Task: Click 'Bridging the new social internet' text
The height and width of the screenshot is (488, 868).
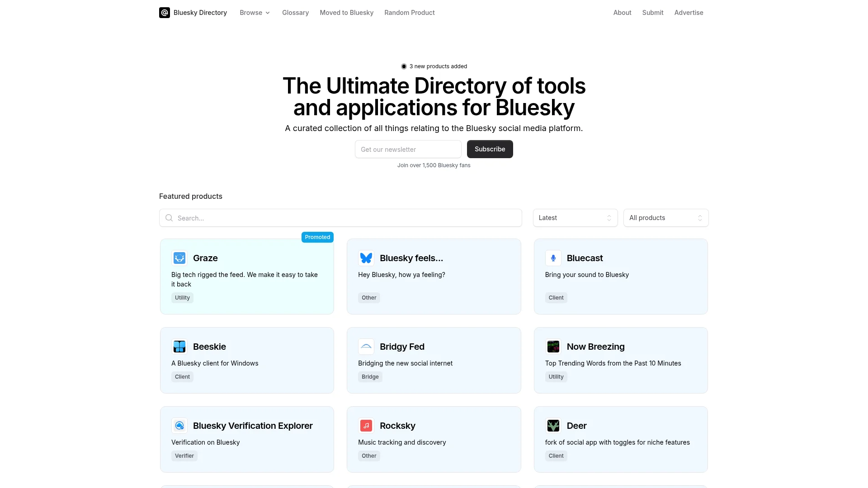Action: tap(405, 363)
